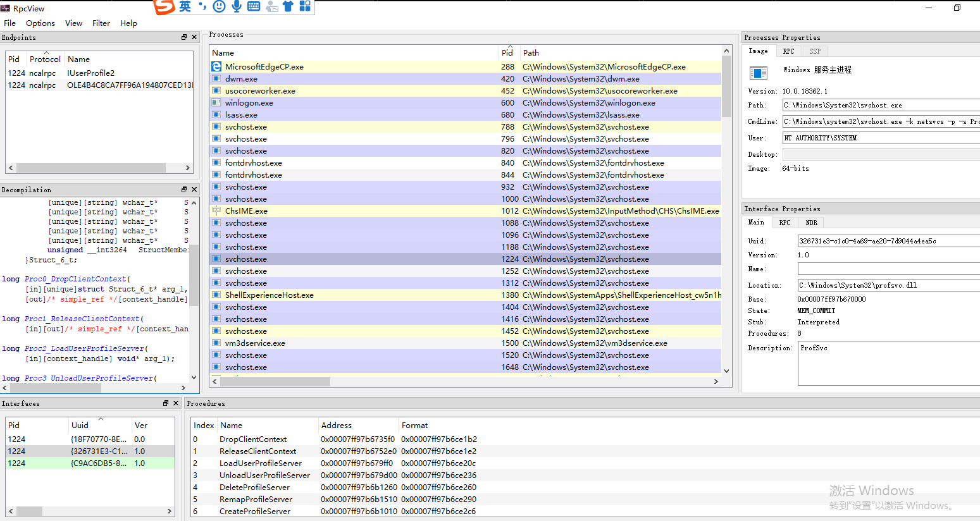Click the Description box containing ProfSvc

click(x=889, y=364)
